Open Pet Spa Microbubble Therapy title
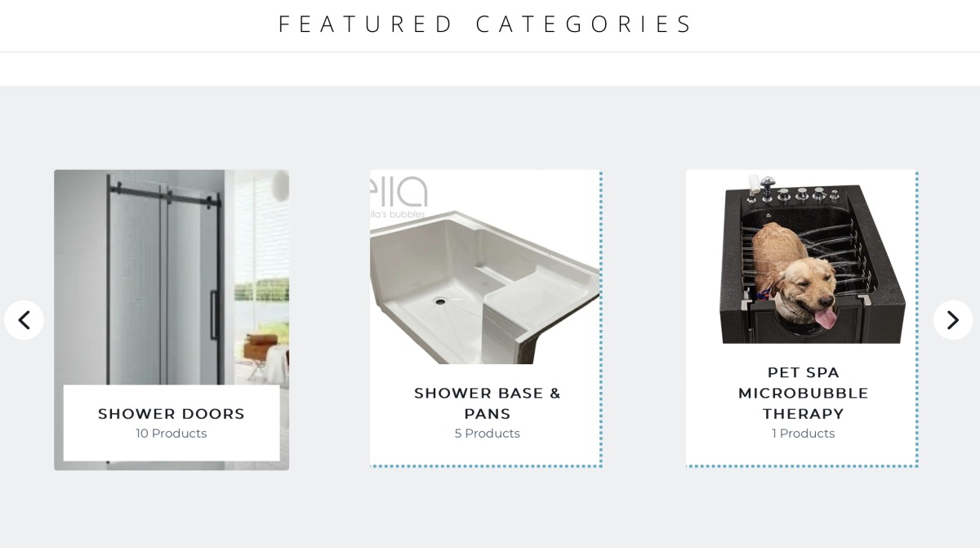980x548 pixels. tap(803, 393)
